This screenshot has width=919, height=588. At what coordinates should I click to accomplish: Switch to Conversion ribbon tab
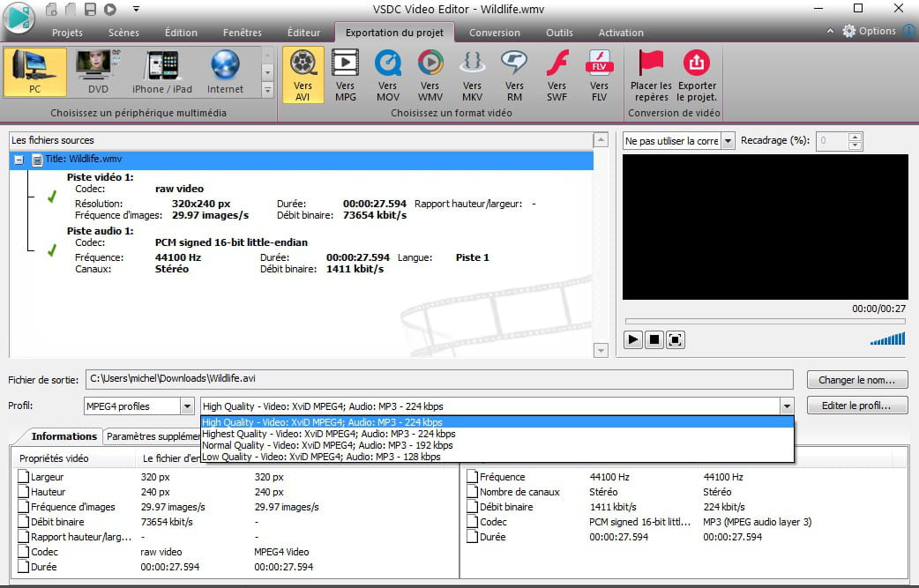495,33
